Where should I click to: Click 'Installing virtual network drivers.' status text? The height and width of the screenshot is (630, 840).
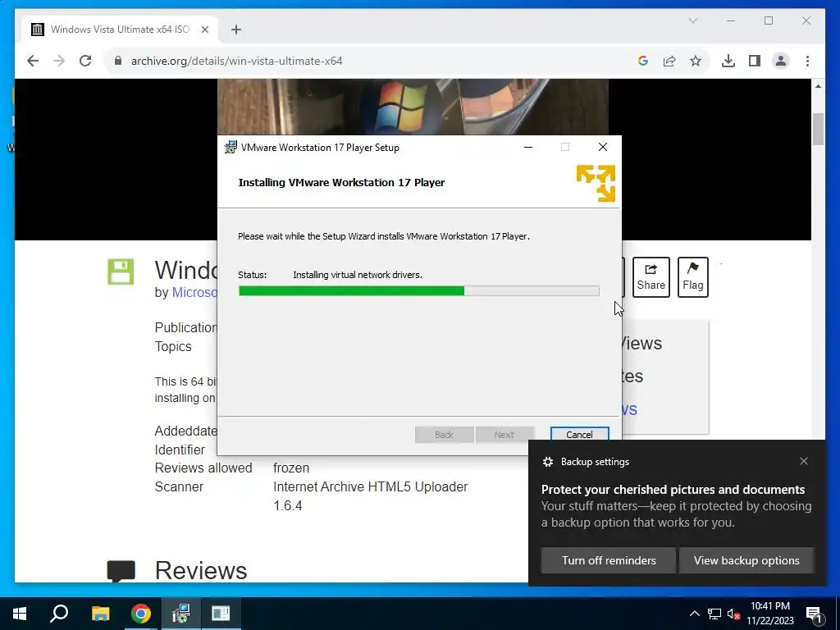click(x=358, y=275)
